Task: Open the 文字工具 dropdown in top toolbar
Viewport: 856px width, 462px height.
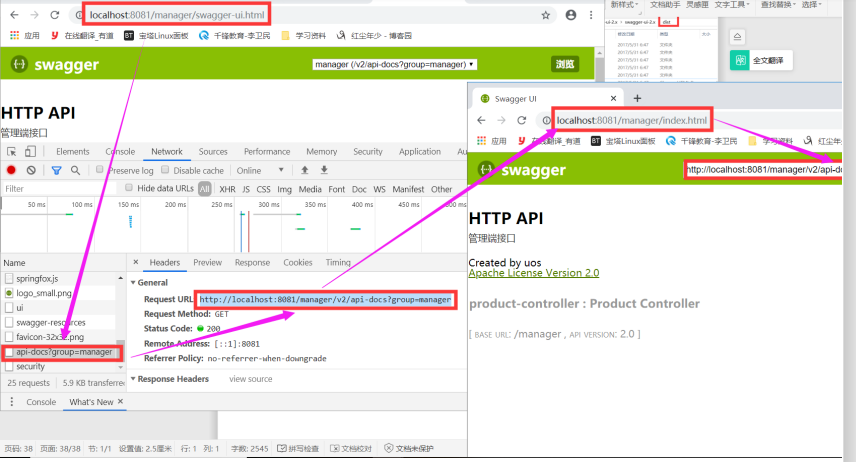Action: coord(732,4)
